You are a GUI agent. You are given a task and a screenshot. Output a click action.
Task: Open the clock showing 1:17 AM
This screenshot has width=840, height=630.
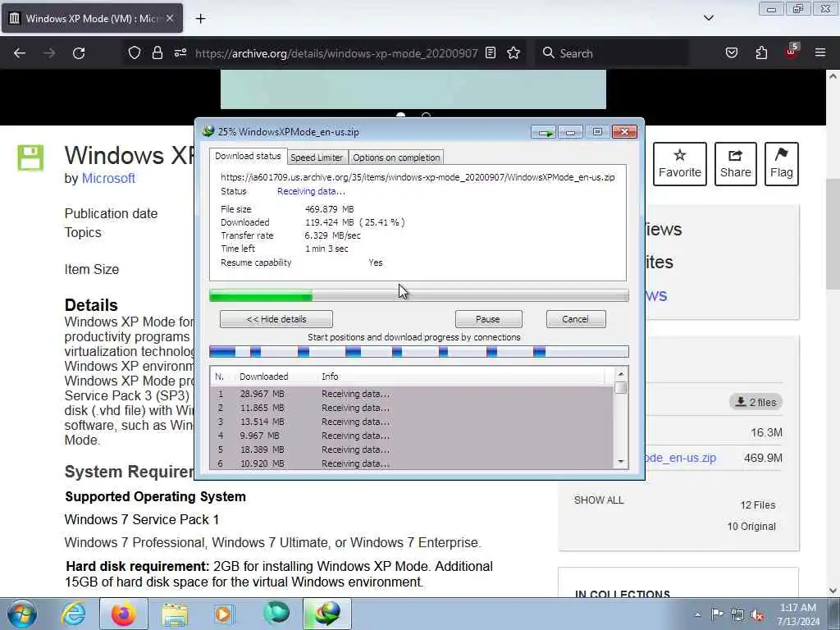(x=798, y=614)
